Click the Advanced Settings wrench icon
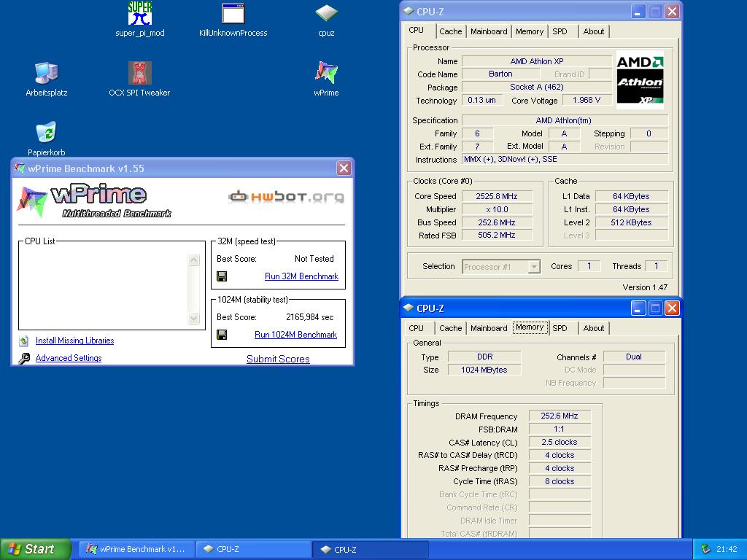Viewport: 747px width, 560px height. coord(24,358)
